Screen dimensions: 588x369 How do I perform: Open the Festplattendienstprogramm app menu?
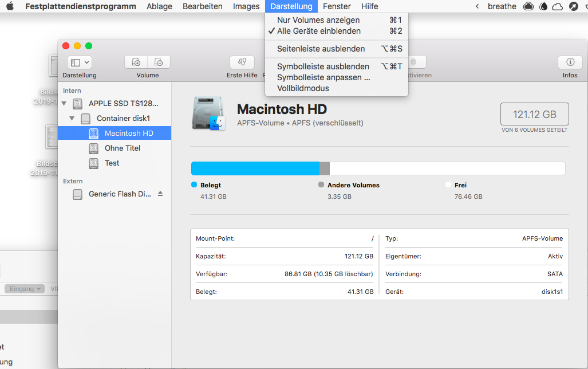tap(81, 6)
